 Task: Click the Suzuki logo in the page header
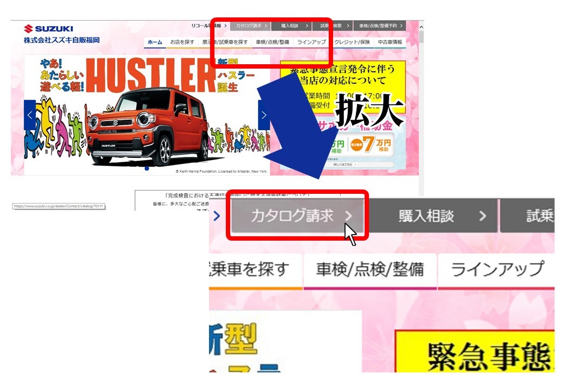(49, 28)
